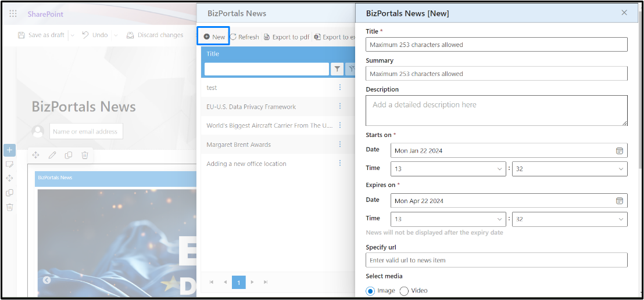This screenshot has height=300, width=644.
Task: Open more options for Adding a new office location
Action: tap(339, 163)
